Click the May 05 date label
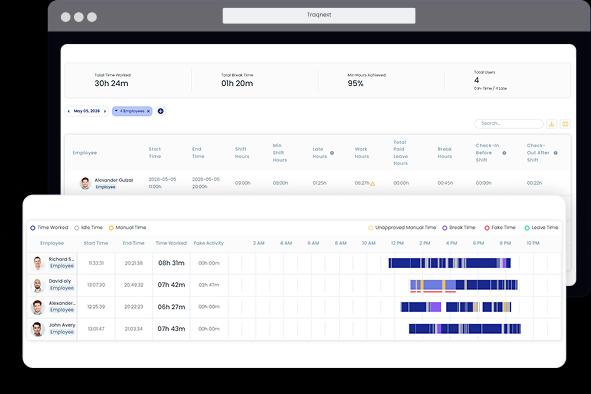The image size is (591, 394). [x=87, y=111]
